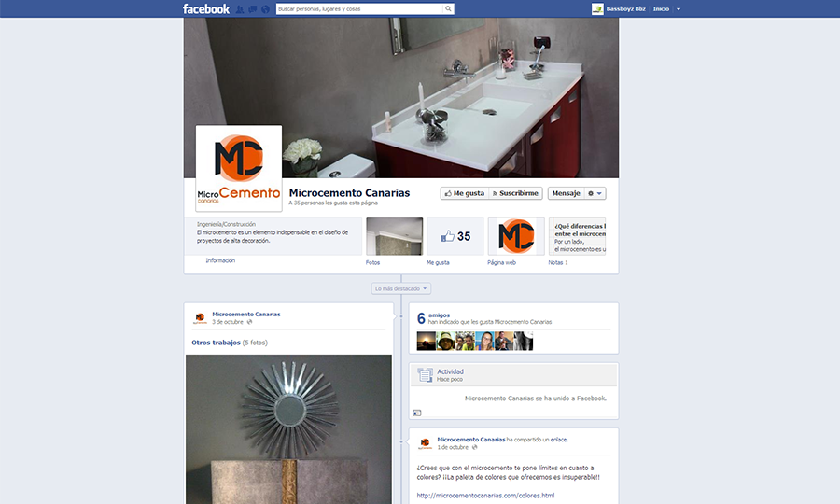Click the Me gusta button
840x504 pixels.
pyautogui.click(x=465, y=193)
